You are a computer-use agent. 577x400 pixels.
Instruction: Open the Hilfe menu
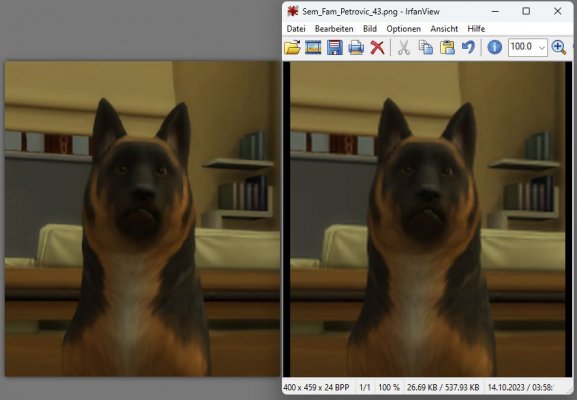click(x=476, y=29)
